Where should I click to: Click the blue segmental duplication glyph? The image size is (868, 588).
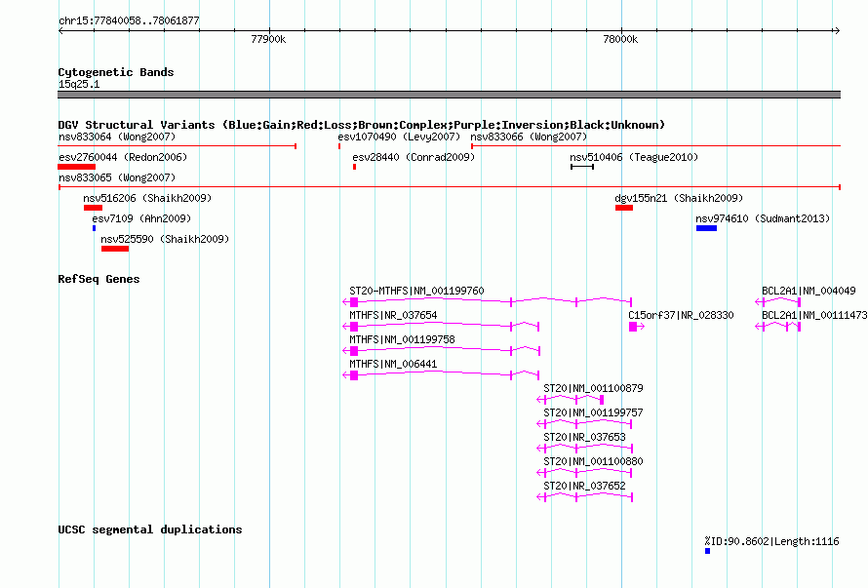pyautogui.click(x=707, y=551)
